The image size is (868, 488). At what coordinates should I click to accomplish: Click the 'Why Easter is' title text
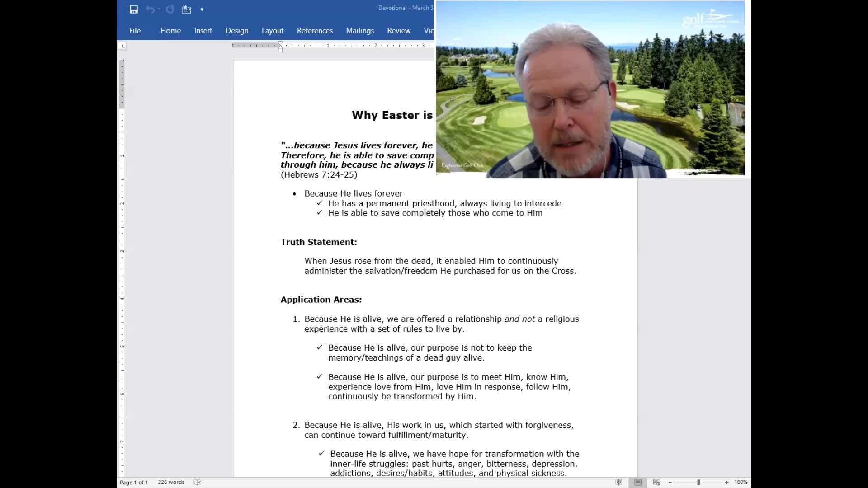(392, 115)
